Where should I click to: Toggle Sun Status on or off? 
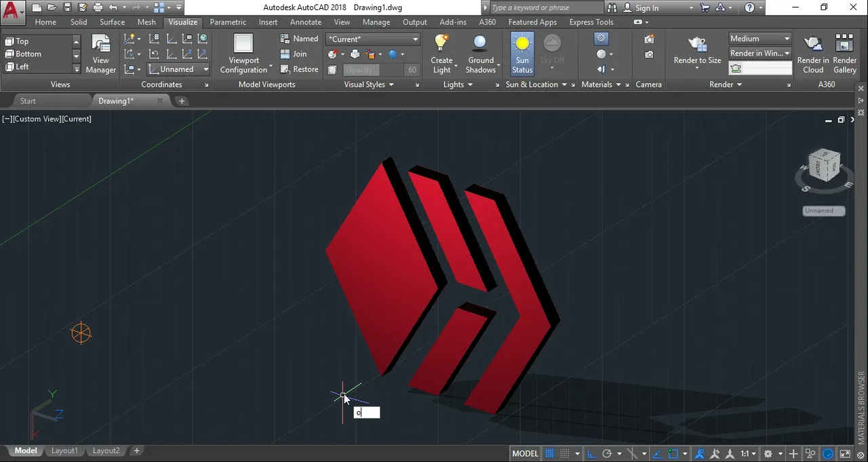[522, 54]
